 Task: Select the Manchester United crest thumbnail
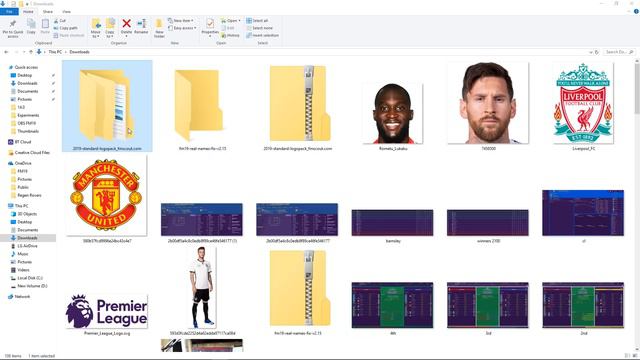(106, 197)
